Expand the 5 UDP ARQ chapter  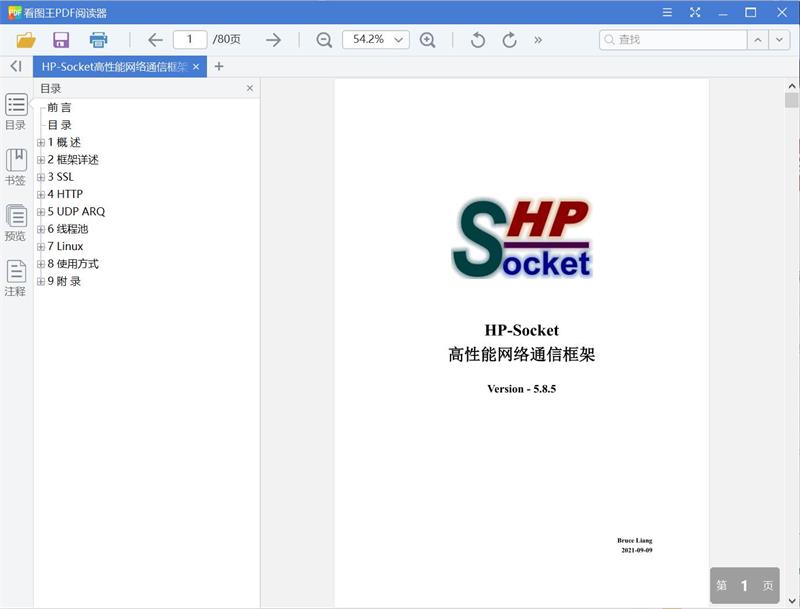pyautogui.click(x=41, y=212)
